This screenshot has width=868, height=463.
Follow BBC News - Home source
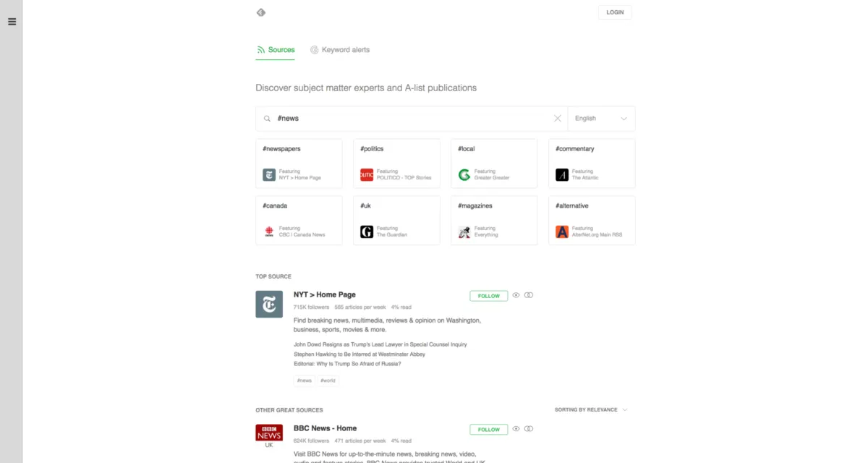click(488, 430)
